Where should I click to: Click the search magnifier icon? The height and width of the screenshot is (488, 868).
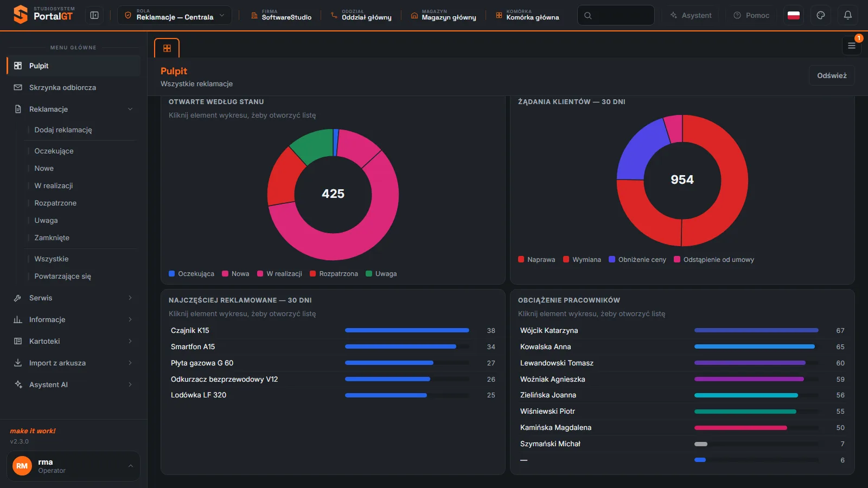click(588, 16)
